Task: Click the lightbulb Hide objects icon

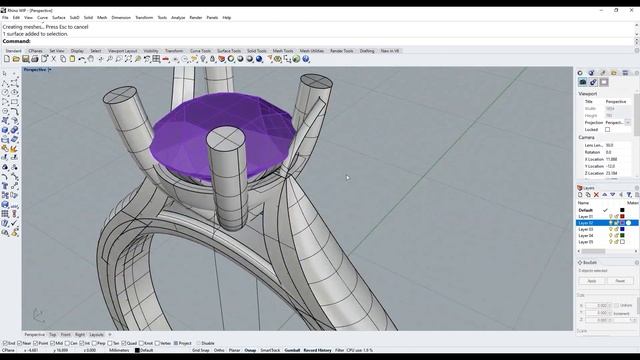Action: [x=203, y=59]
